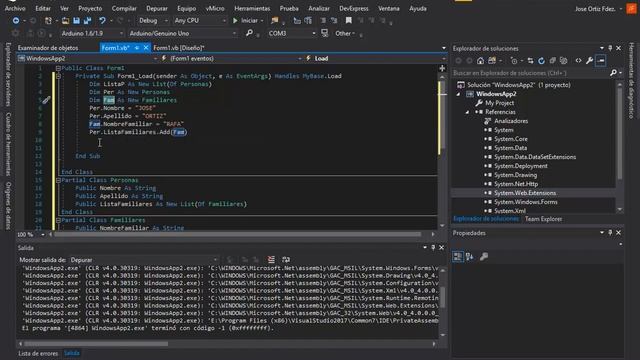Open the Other dropdown on Arduino toolbar

point(345,33)
